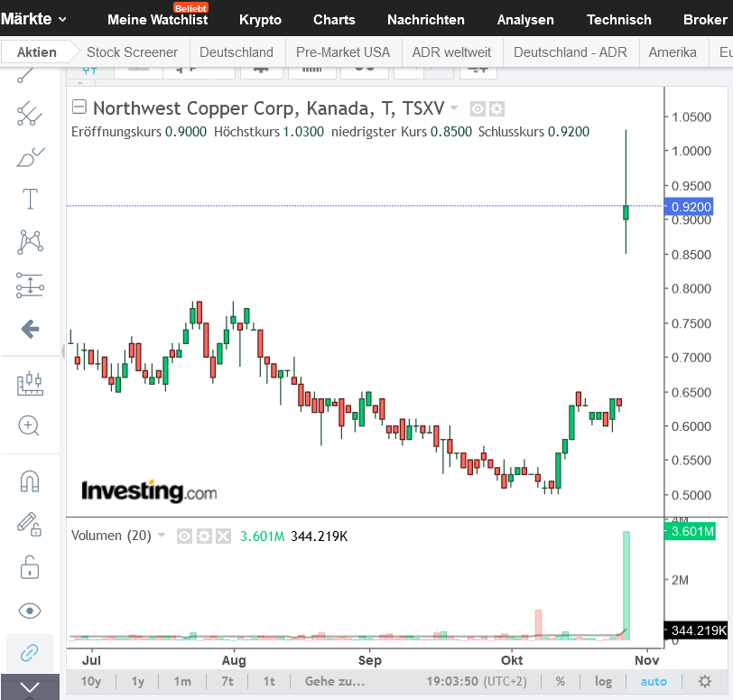
Task: Toggle percent scale (%) mode
Action: [x=560, y=681]
